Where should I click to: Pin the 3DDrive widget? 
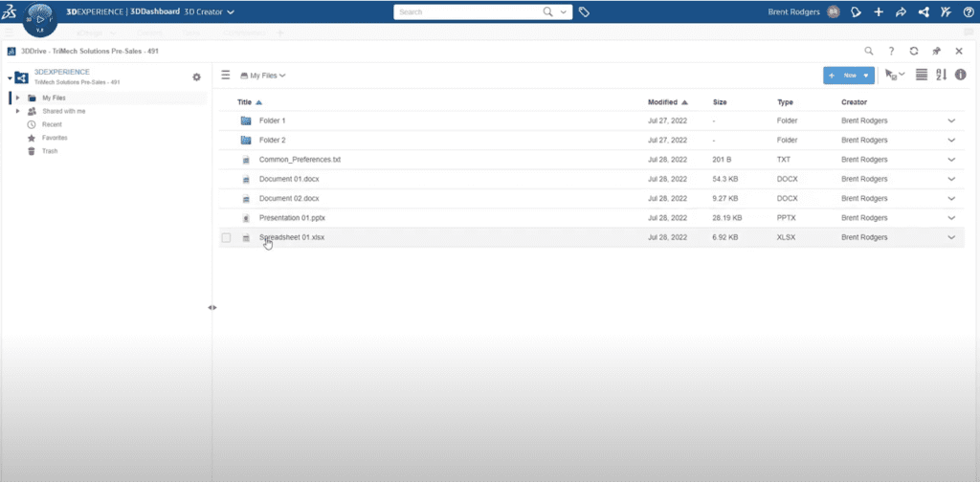coord(936,52)
